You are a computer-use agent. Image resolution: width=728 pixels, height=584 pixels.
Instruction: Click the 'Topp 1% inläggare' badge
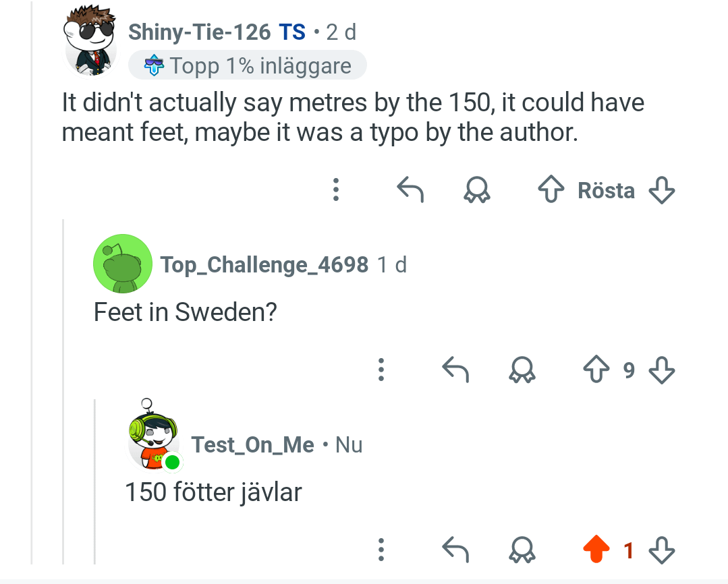point(248,65)
